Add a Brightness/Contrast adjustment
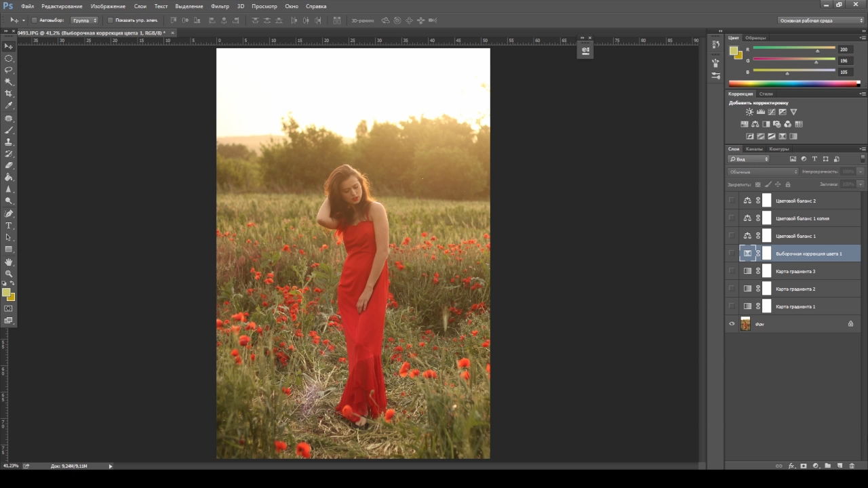This screenshot has width=868, height=488. pyautogui.click(x=749, y=112)
